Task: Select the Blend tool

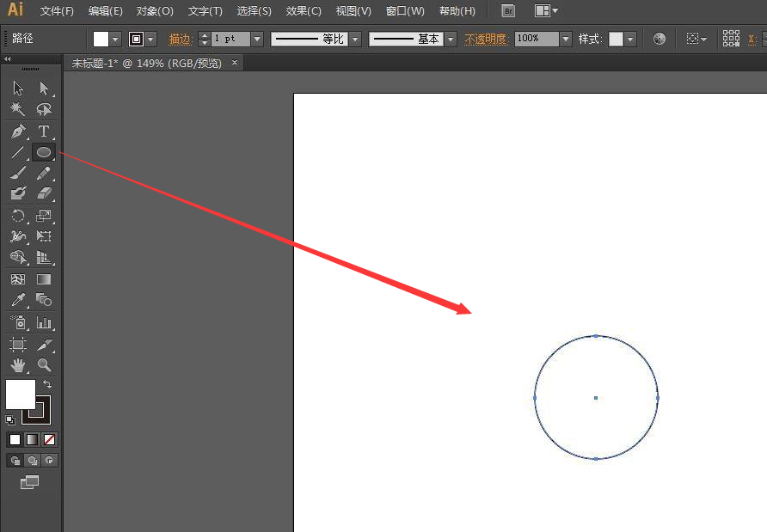Action: pos(44,300)
